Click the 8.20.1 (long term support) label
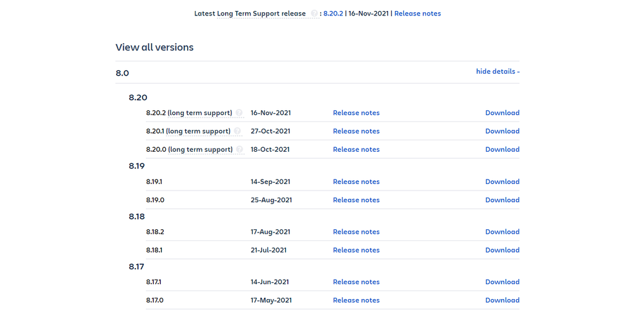 [x=188, y=131]
